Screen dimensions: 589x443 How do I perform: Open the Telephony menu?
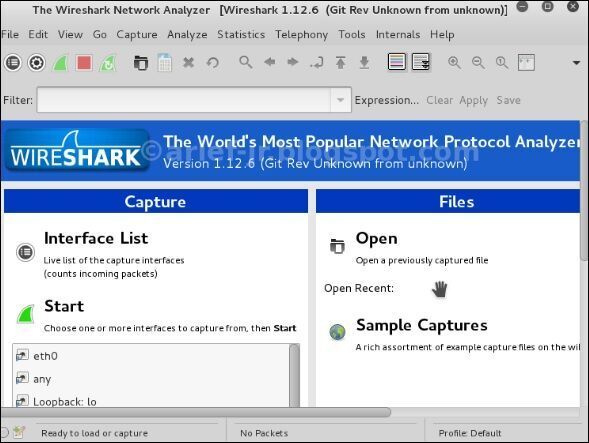click(x=302, y=35)
